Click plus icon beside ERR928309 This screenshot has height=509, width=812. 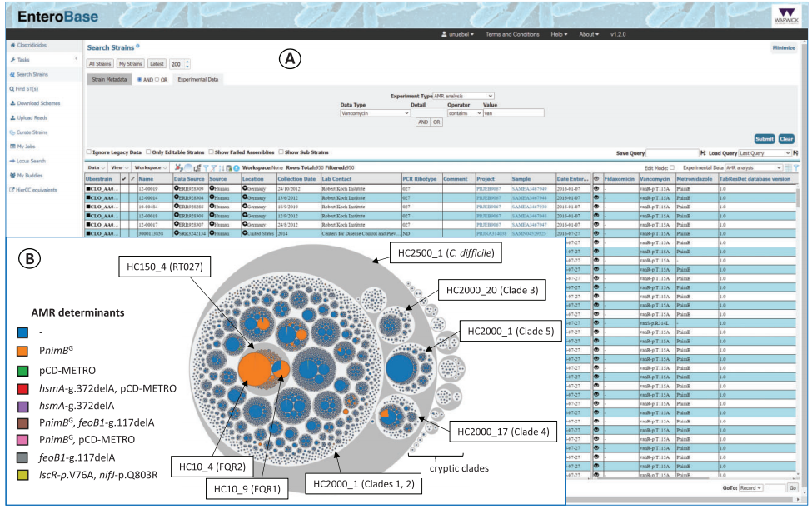(x=177, y=189)
